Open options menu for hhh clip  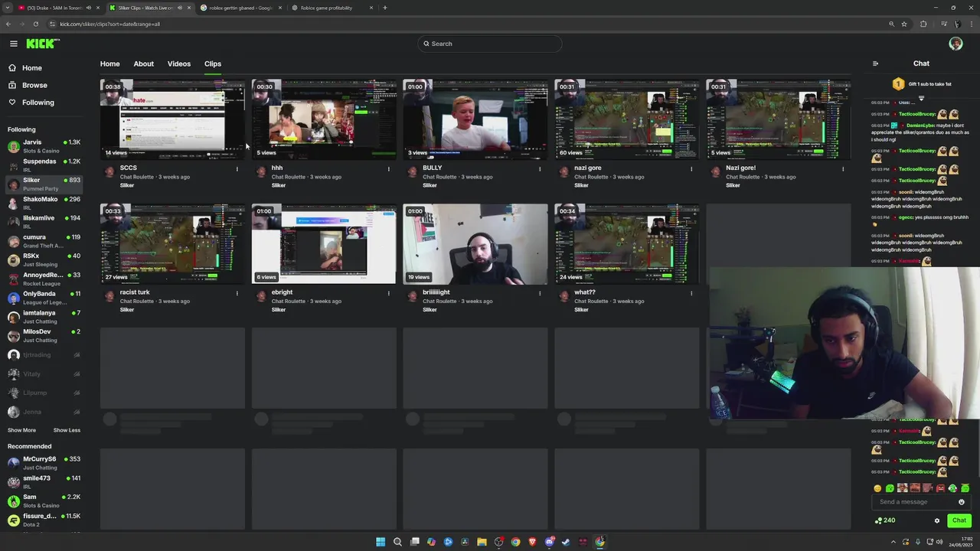tap(388, 168)
